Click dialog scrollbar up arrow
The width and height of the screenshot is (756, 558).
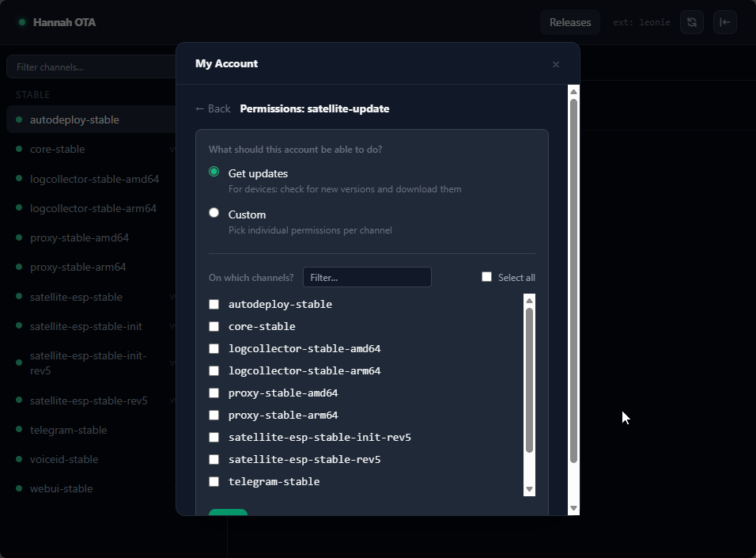(x=574, y=92)
